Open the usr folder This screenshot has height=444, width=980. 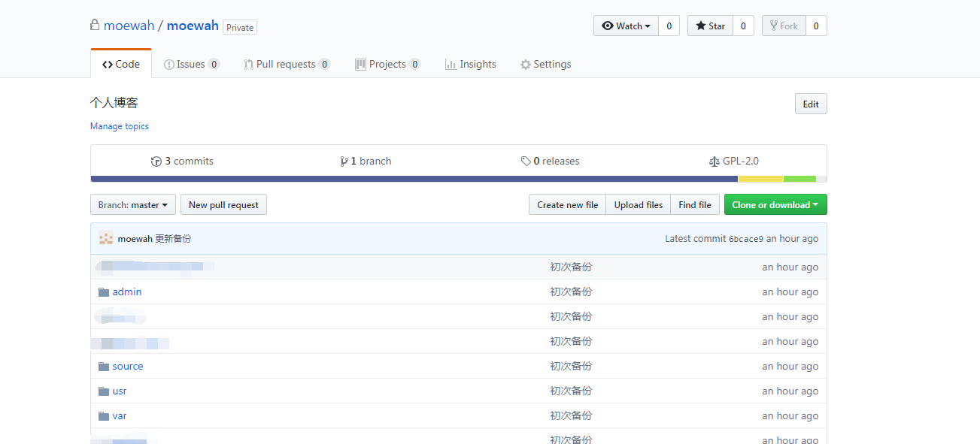click(x=120, y=391)
